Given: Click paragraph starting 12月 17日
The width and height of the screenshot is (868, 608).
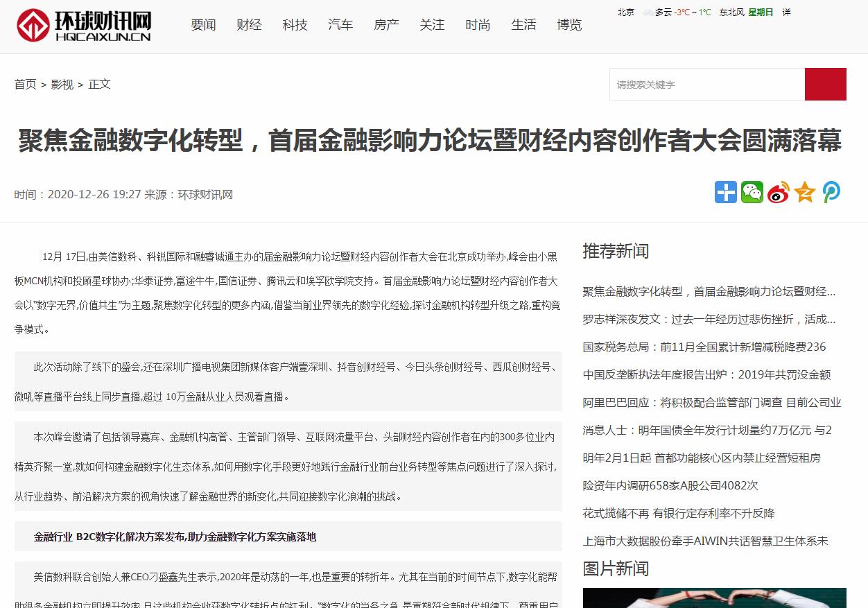Looking at the screenshot, I should pos(288,293).
